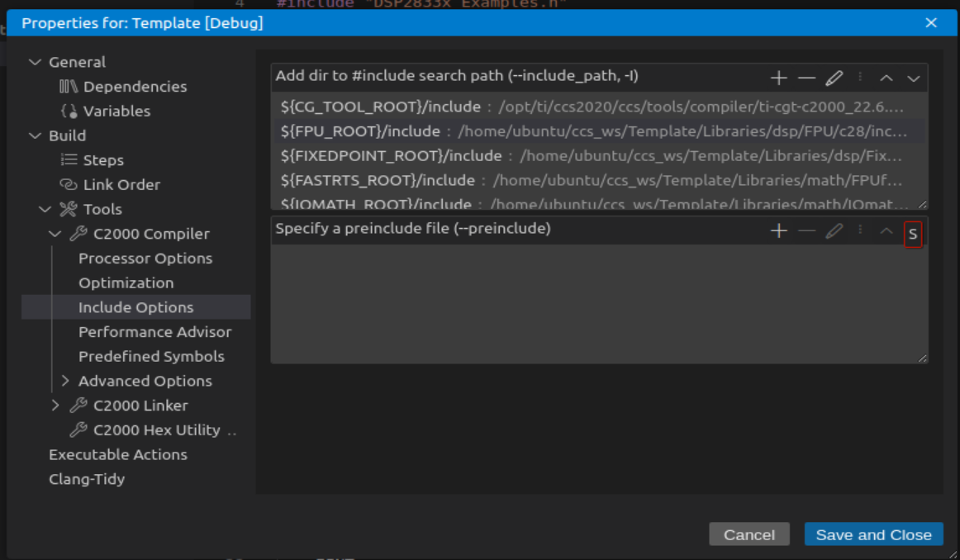The height and width of the screenshot is (560, 960).
Task: Collapse the Tools tree node
Action: [45, 209]
